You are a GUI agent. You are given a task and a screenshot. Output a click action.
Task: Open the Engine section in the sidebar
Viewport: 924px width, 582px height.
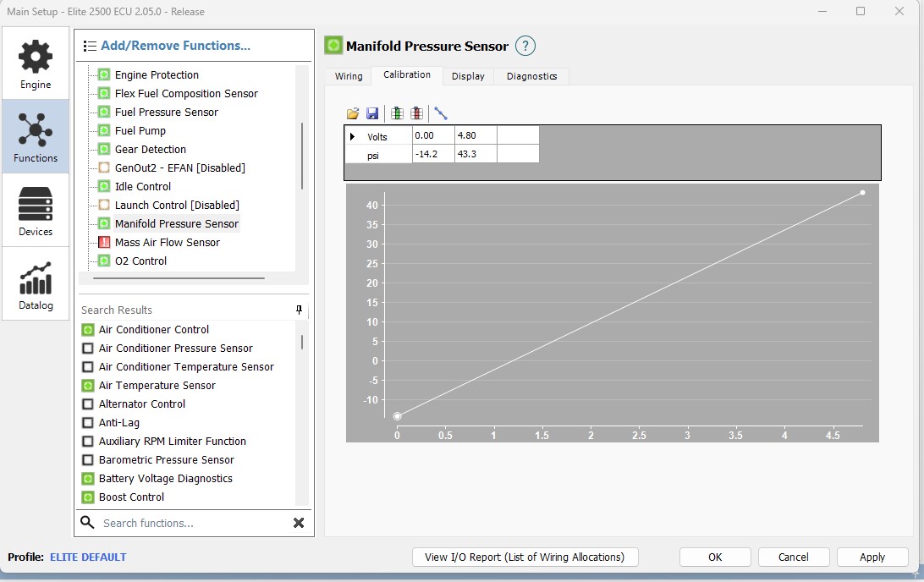tap(36, 65)
